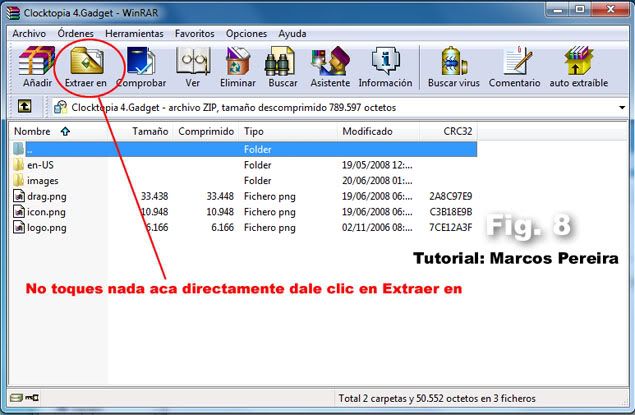635x415 pixels.
Task: Click the CRC32 value C3B18E9B
Action: [450, 212]
